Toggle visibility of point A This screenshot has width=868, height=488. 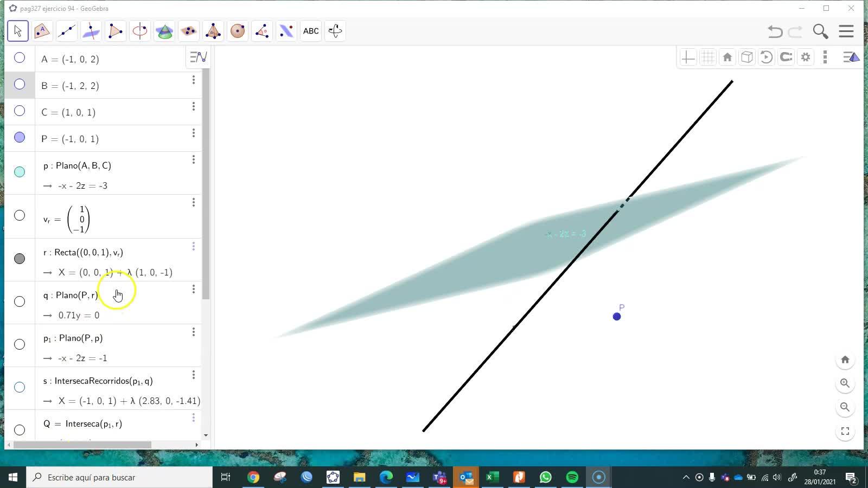[x=20, y=57]
